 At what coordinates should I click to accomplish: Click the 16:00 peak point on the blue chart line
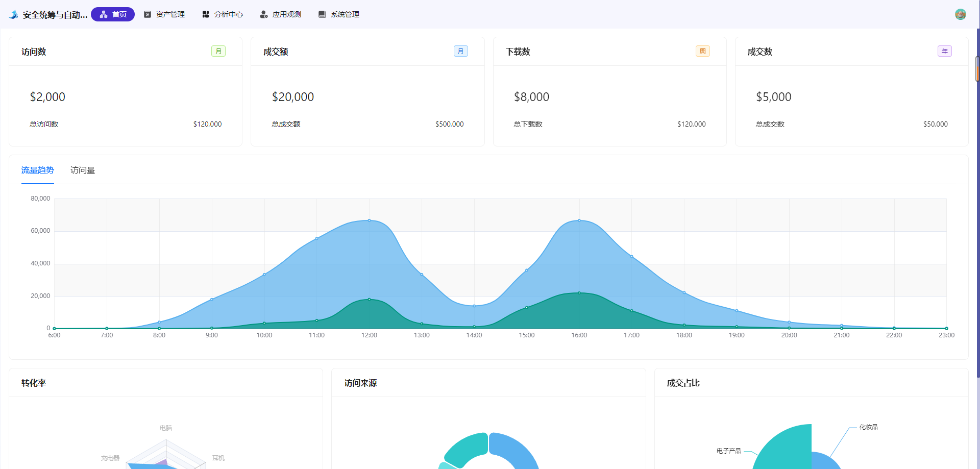click(x=579, y=220)
